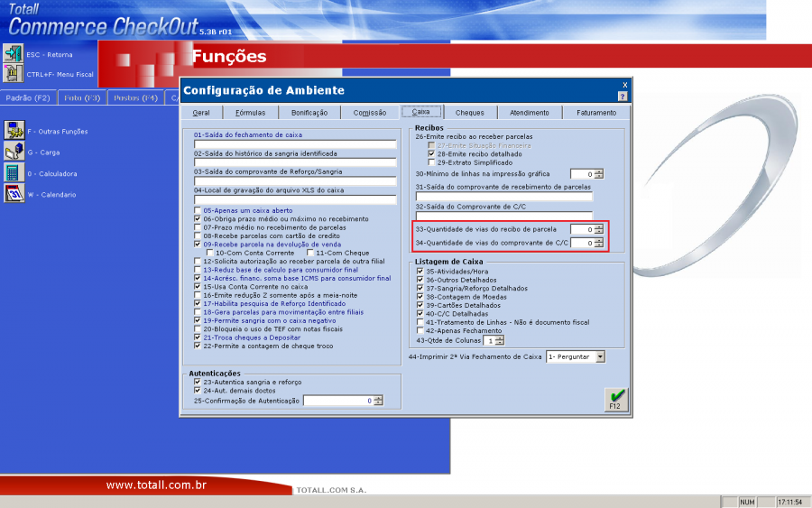Image resolution: width=812 pixels, height=508 pixels.
Task: Toggle 42-Apenas Fechamento checkbox
Action: tap(420, 331)
